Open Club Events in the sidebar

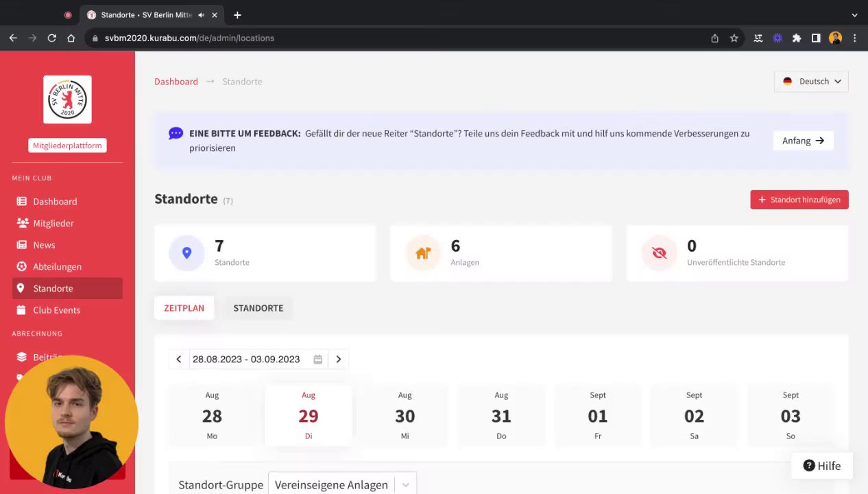pos(67,310)
